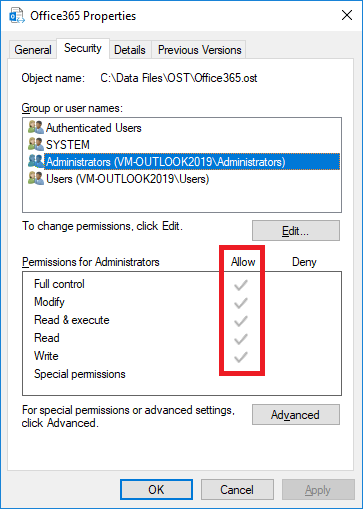Click the Edit... permissions button

(x=296, y=230)
